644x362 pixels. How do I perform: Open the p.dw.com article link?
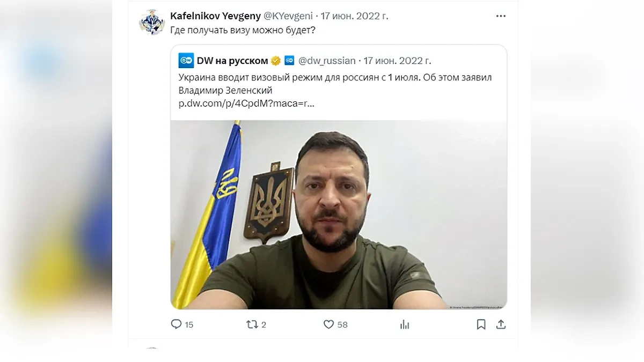[x=246, y=103]
